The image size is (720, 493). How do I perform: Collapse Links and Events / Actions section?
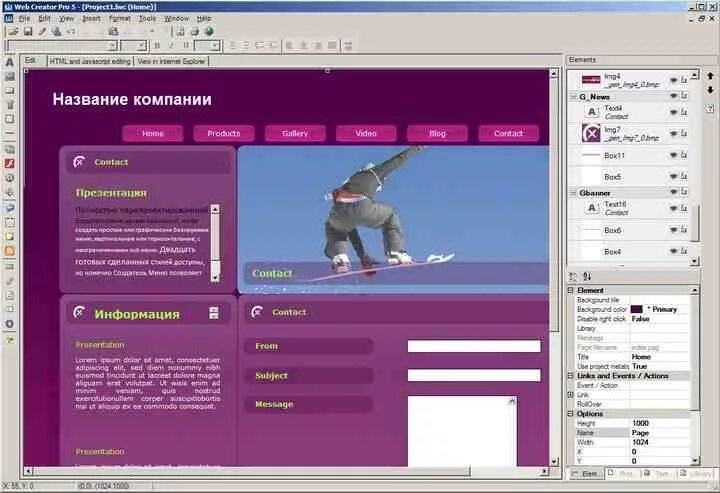point(571,375)
